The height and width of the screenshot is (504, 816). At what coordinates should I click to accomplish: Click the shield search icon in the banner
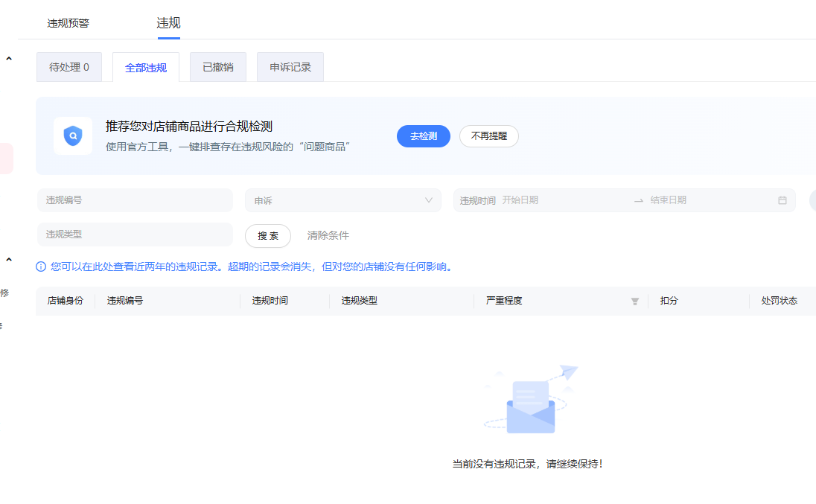[x=73, y=135]
